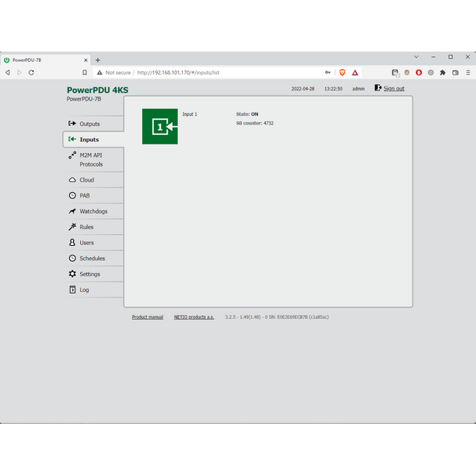
Task: Click the Brave Shields lion icon
Action: point(343,72)
